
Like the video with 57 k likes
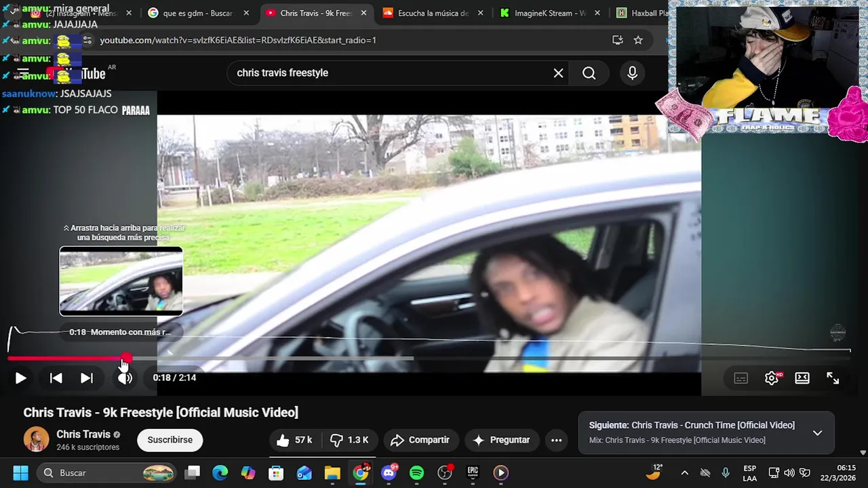click(295, 440)
